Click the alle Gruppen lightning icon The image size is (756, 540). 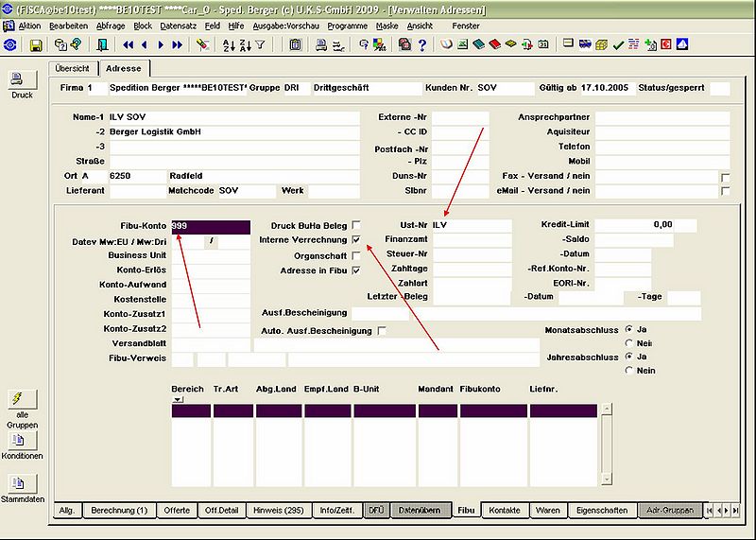(22, 399)
